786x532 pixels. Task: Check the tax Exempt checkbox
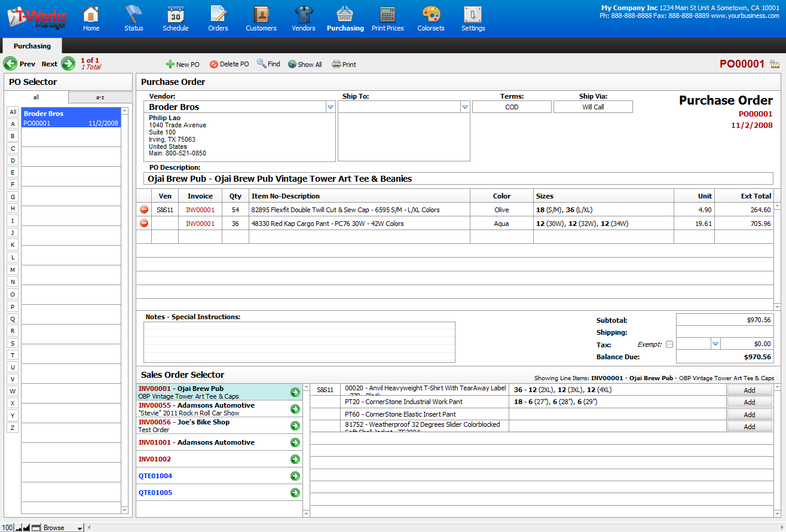click(x=669, y=344)
